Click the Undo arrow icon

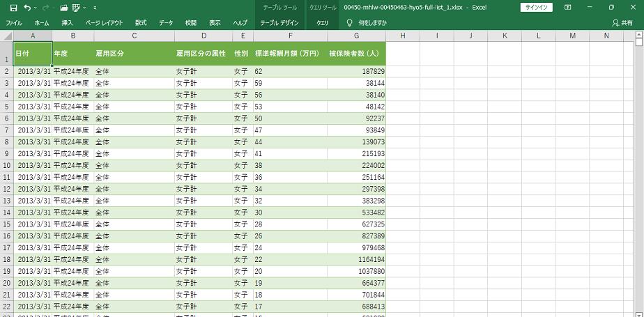(x=27, y=8)
